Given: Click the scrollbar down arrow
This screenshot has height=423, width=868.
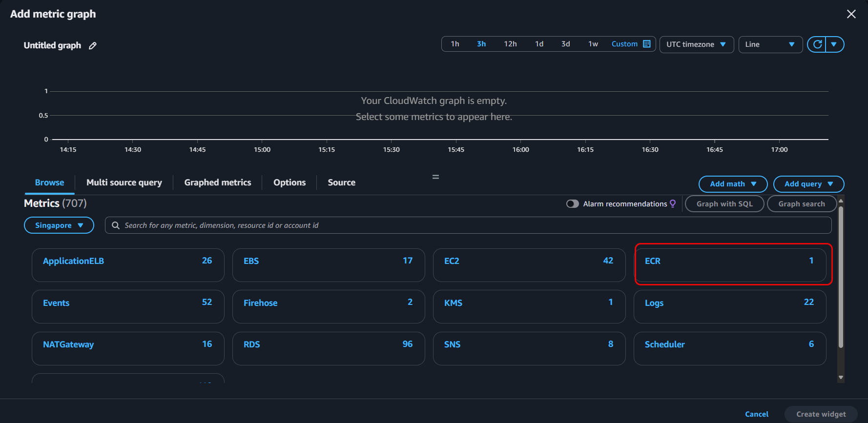Looking at the screenshot, I should (841, 377).
